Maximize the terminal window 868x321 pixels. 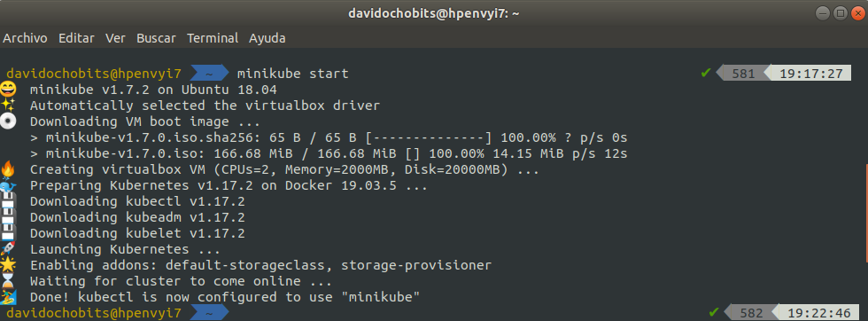point(841,13)
